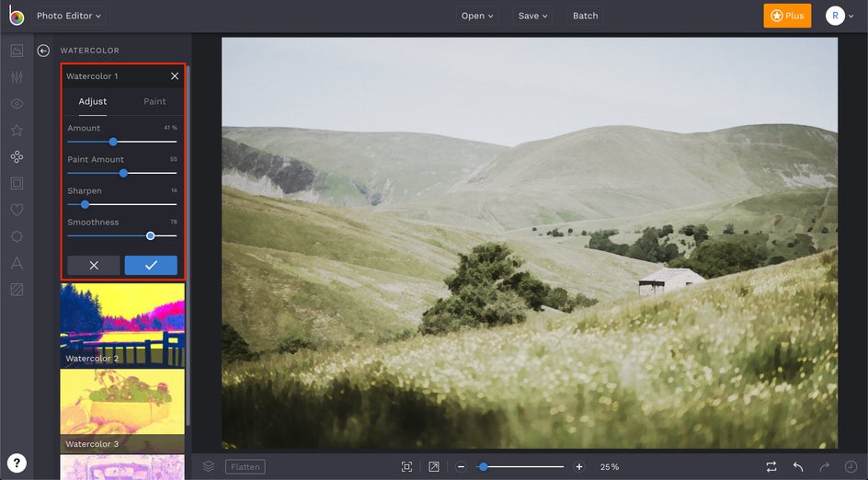Click the Paint Amount slider handle
Image resolution: width=868 pixels, height=480 pixels.
(123, 173)
